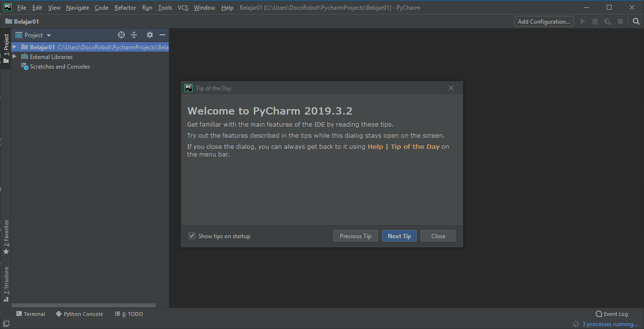The width and height of the screenshot is (644, 329).
Task: Open the TODO tool window
Action: pyautogui.click(x=129, y=314)
